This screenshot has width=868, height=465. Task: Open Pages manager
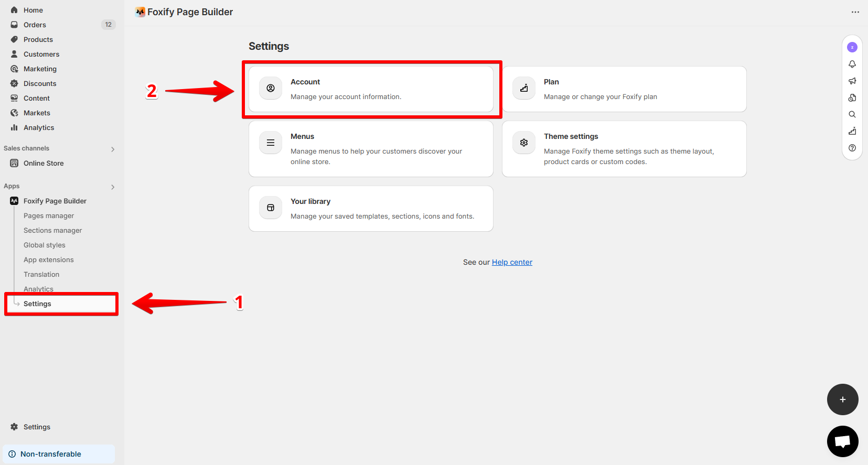click(49, 215)
